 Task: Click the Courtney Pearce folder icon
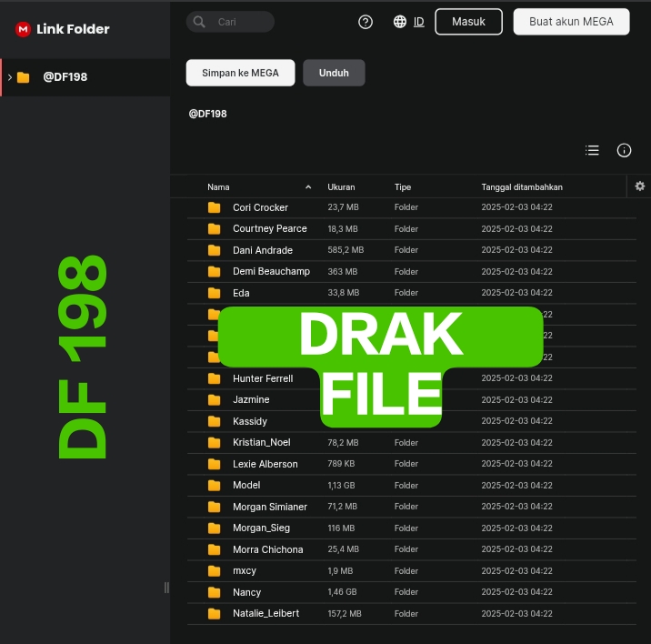[215, 228]
